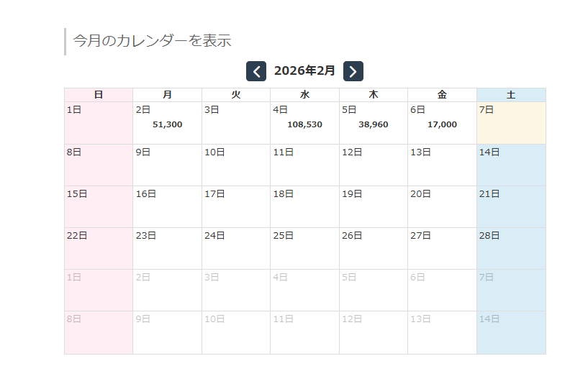Pick February 11 in the calendar
This screenshot has height=384, width=588.
(x=304, y=165)
